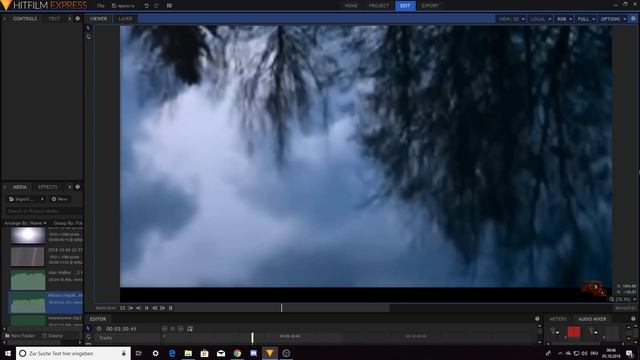Open Task View on taskbar
The width and height of the screenshot is (640, 360).
coord(139,353)
